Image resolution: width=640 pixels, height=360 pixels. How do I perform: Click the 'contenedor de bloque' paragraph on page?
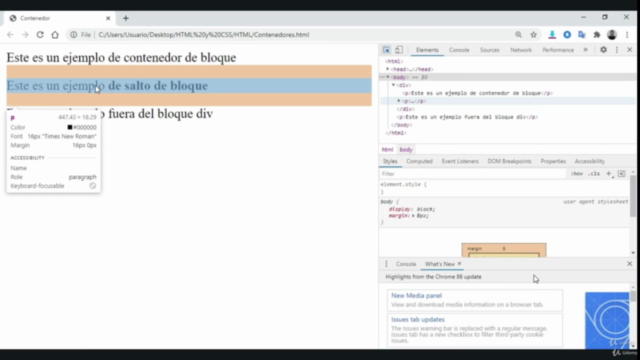tap(121, 58)
